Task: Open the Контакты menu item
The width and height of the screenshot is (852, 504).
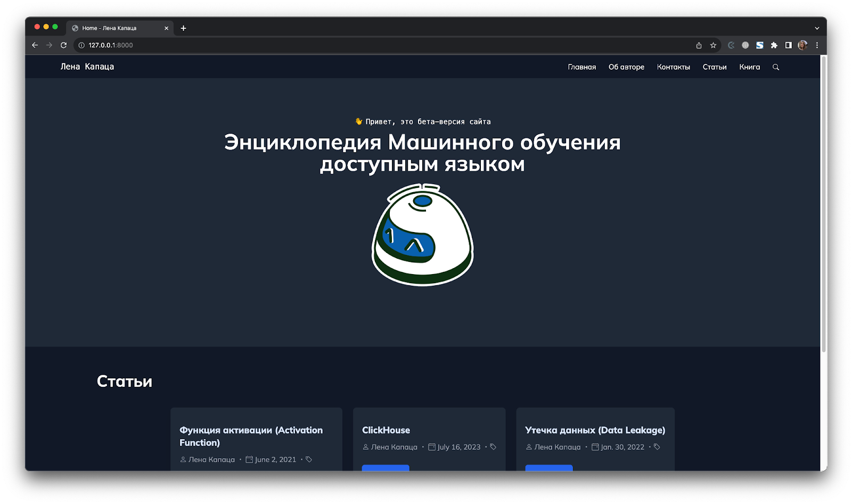Action: pyautogui.click(x=673, y=67)
